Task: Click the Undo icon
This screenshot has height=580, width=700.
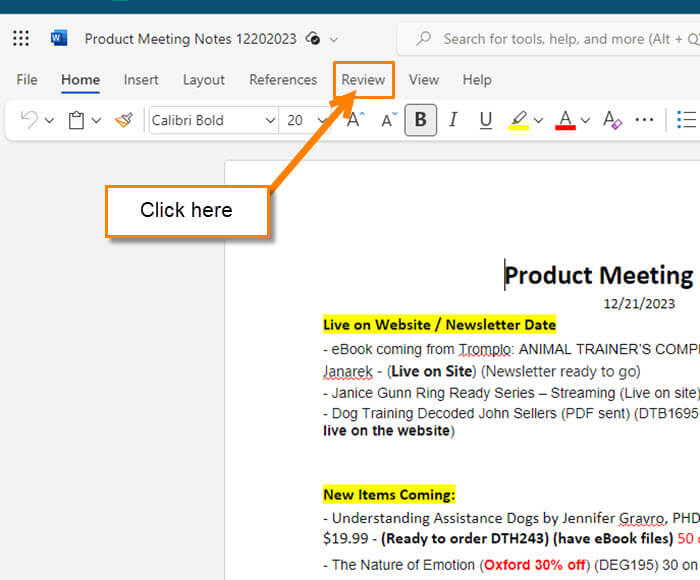Action: [x=29, y=120]
